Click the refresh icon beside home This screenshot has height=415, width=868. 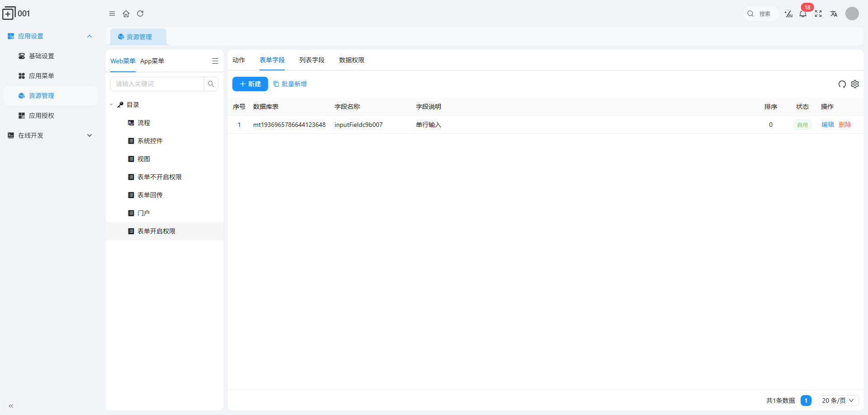140,14
